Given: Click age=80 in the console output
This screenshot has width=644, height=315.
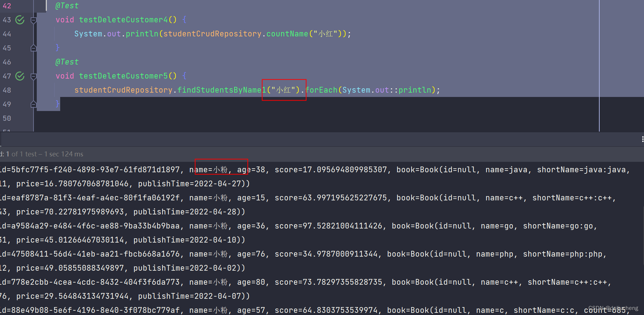Looking at the screenshot, I should (251, 282).
